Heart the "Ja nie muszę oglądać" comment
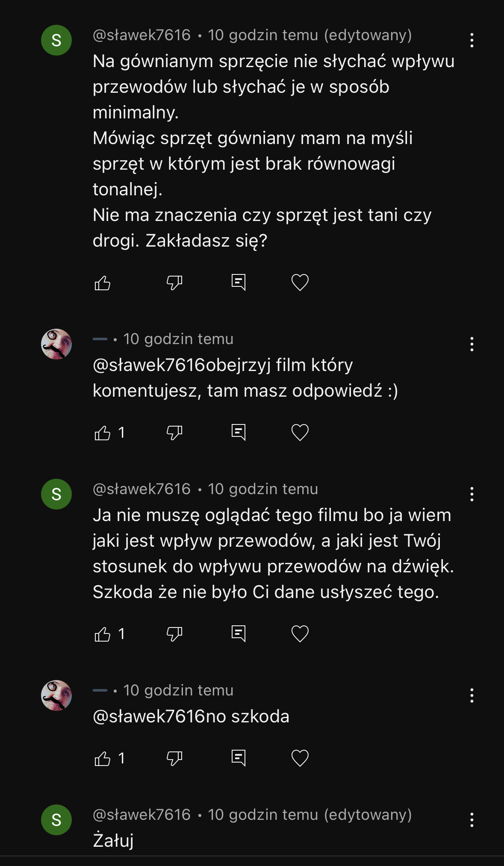This screenshot has width=504, height=866. (300, 633)
